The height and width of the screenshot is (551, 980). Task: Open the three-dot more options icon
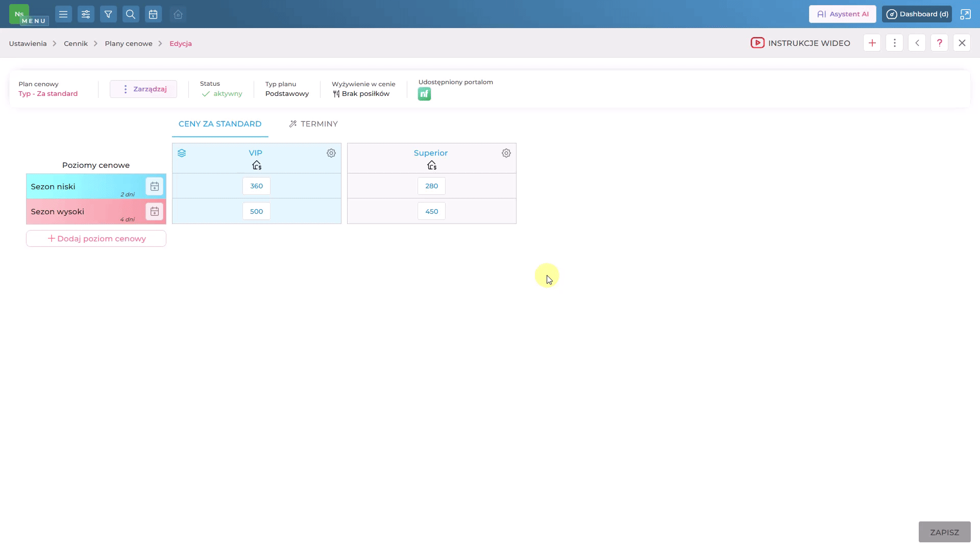895,43
